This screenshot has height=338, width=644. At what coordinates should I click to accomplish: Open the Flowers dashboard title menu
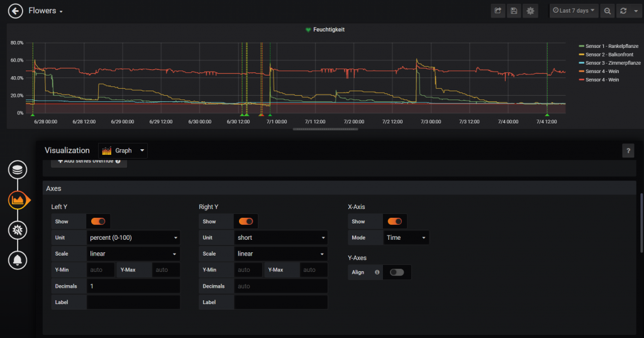46,11
